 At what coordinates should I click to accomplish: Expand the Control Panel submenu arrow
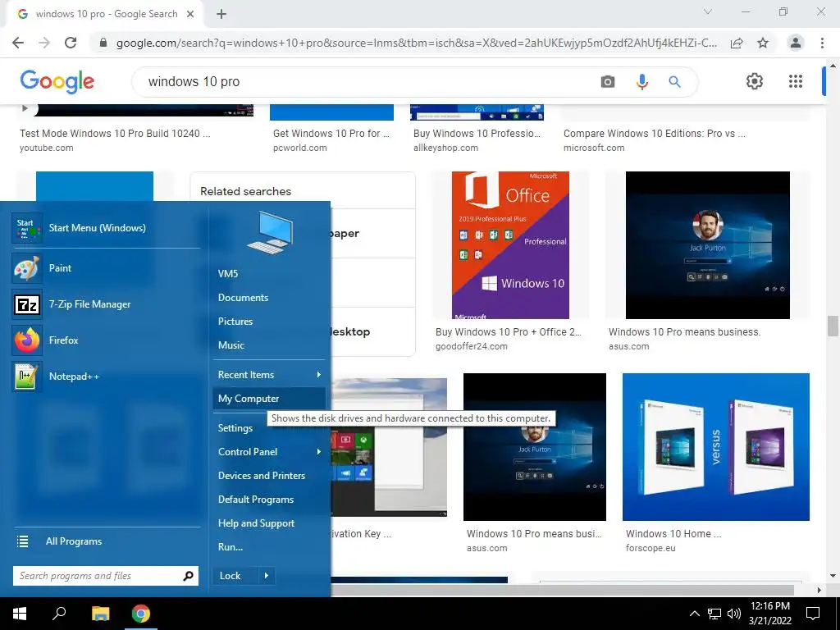pos(318,452)
